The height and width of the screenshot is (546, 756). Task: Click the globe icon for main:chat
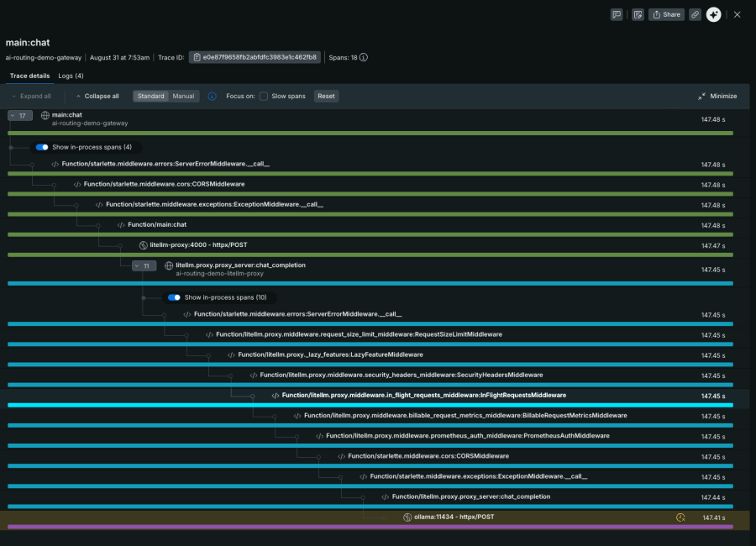pyautogui.click(x=45, y=115)
